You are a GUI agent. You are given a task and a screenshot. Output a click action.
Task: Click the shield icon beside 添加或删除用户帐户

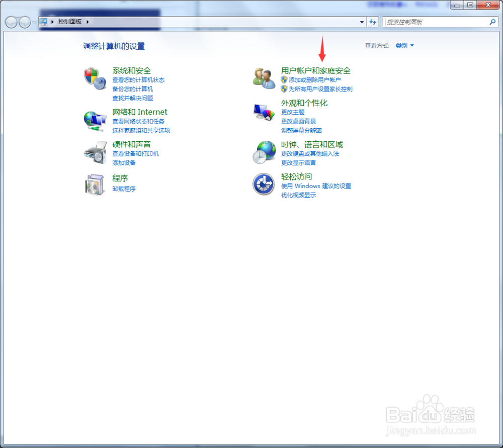pyautogui.click(x=284, y=80)
